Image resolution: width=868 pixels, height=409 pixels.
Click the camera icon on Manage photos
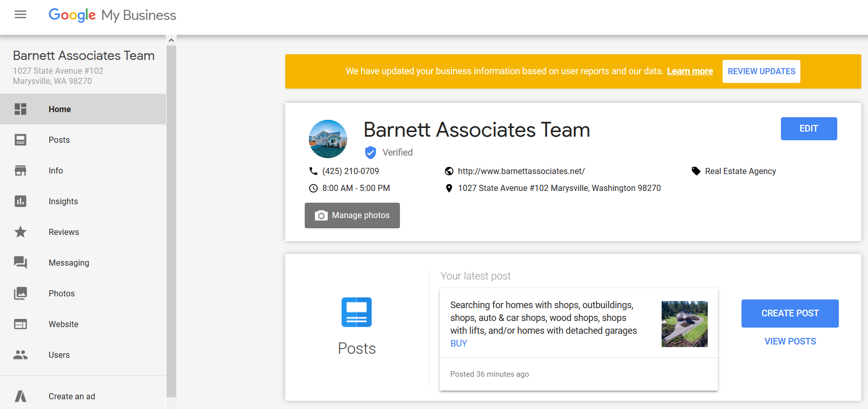point(321,216)
